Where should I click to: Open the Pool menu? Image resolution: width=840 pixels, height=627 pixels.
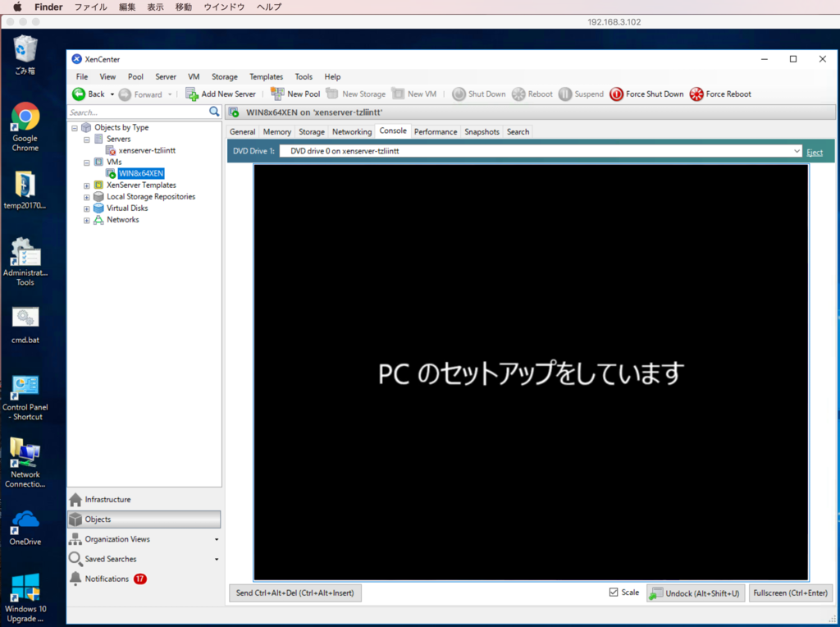pyautogui.click(x=135, y=76)
